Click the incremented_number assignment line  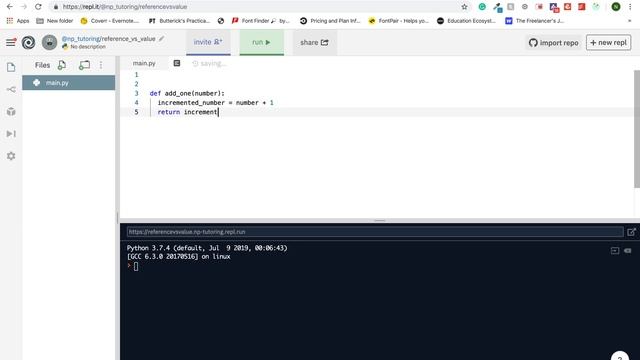click(x=216, y=103)
